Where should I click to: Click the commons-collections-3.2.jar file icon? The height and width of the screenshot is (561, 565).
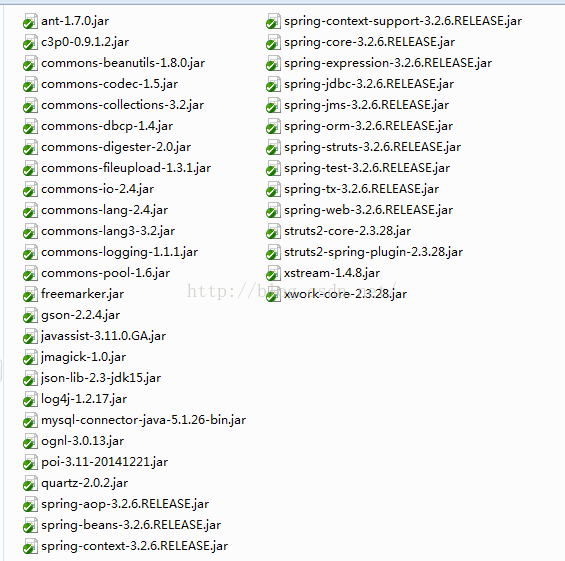coord(30,105)
